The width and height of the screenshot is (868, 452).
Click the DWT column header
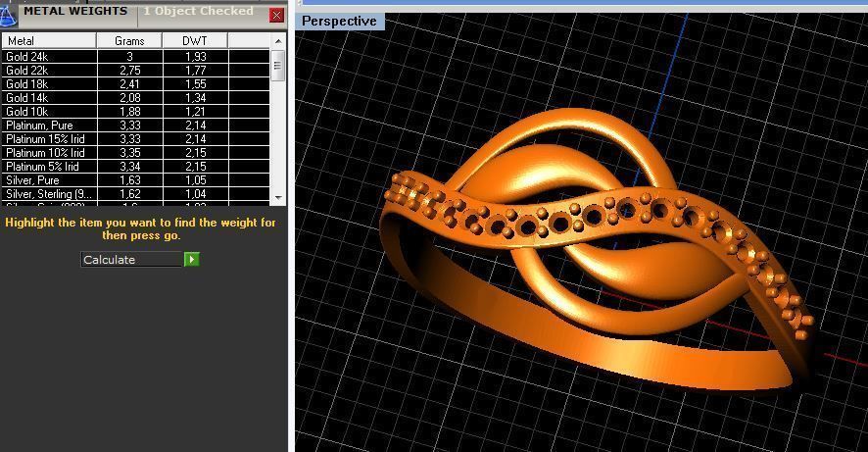(195, 41)
